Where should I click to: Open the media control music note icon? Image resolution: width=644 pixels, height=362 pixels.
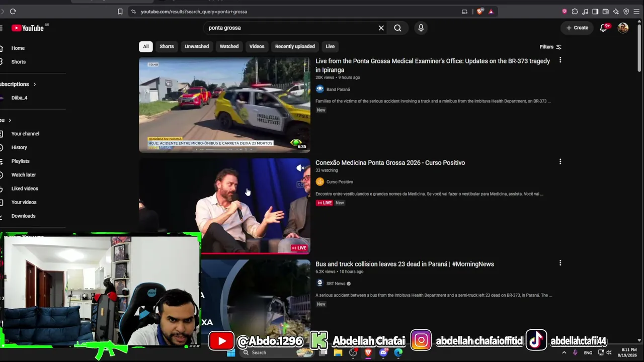click(586, 12)
